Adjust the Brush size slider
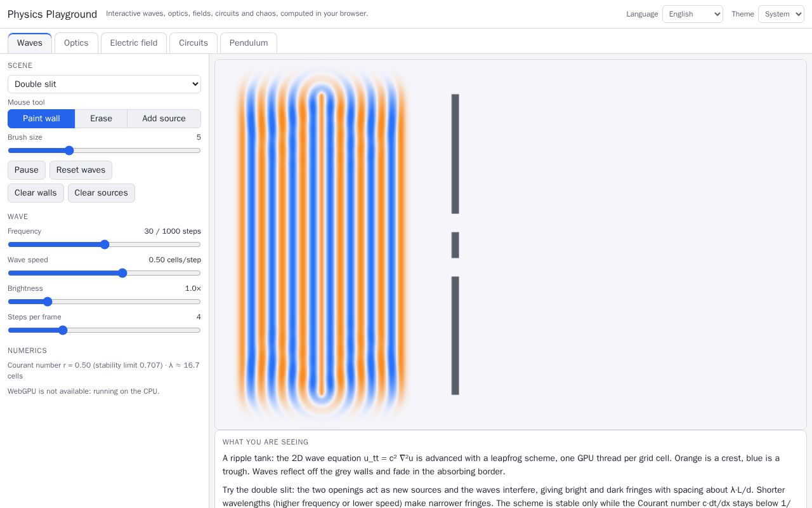This screenshot has width=812, height=508. click(x=104, y=150)
